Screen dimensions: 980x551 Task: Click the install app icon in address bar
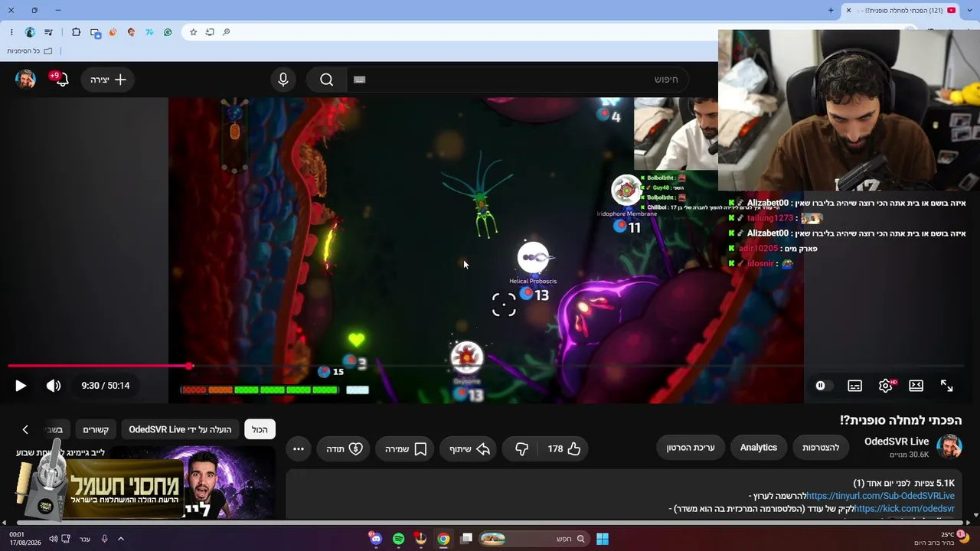pos(210,32)
